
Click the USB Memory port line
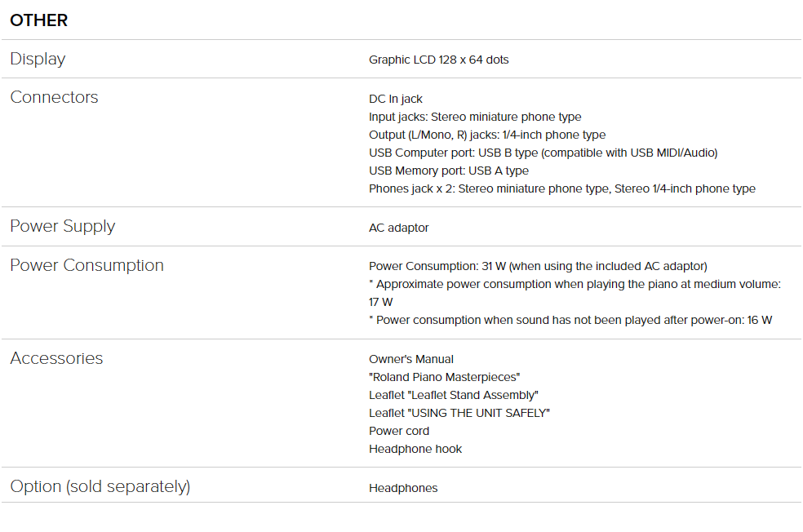pyautogui.click(x=449, y=171)
